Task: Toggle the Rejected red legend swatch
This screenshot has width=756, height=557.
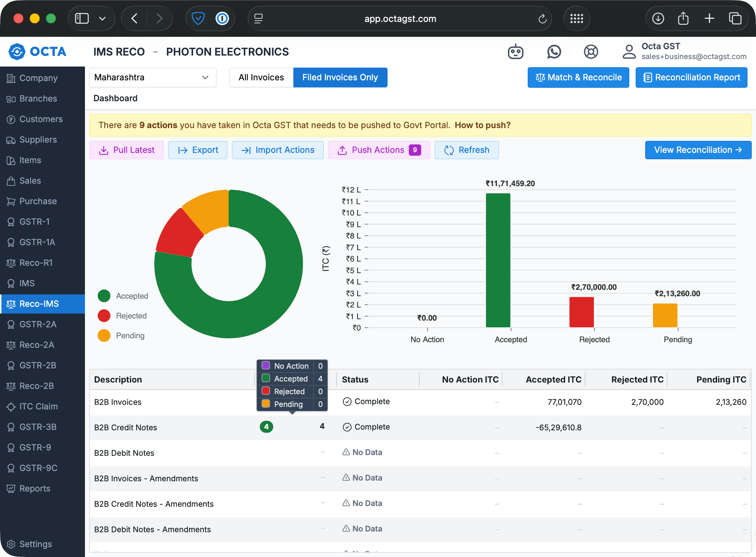Action: (x=104, y=316)
